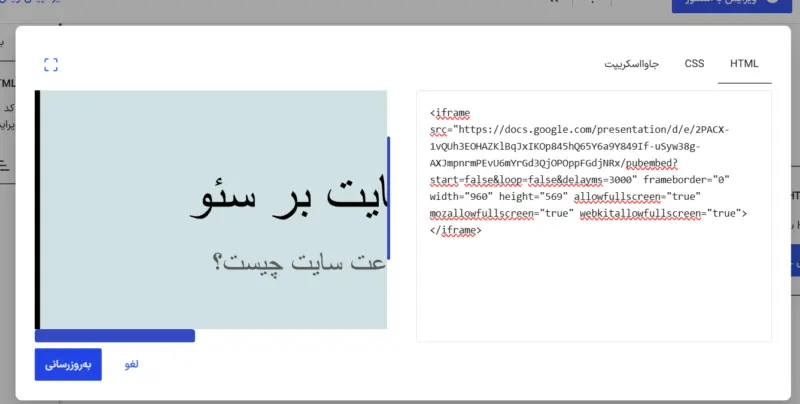This screenshot has height=404, width=800.
Task: Click the vertical scrollbar beside preview
Action: point(388,198)
